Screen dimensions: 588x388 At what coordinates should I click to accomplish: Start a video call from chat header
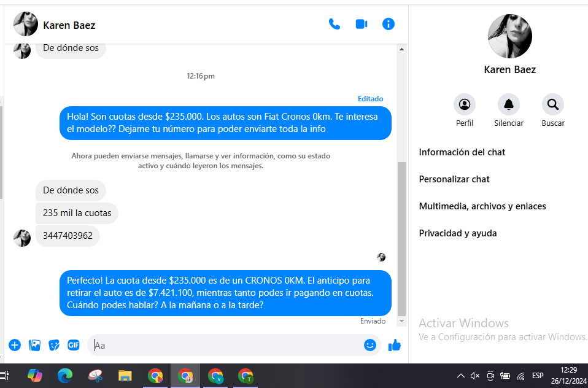(361, 25)
